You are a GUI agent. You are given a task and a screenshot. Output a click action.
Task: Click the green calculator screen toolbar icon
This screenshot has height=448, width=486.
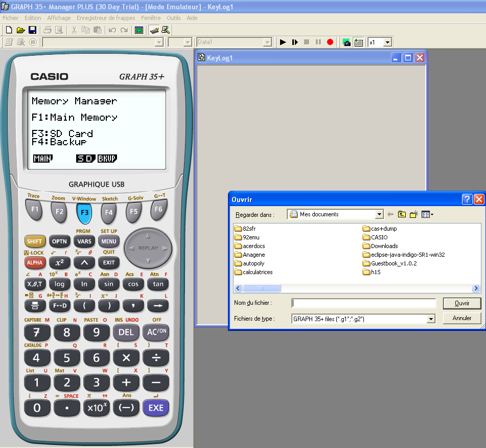(x=139, y=30)
